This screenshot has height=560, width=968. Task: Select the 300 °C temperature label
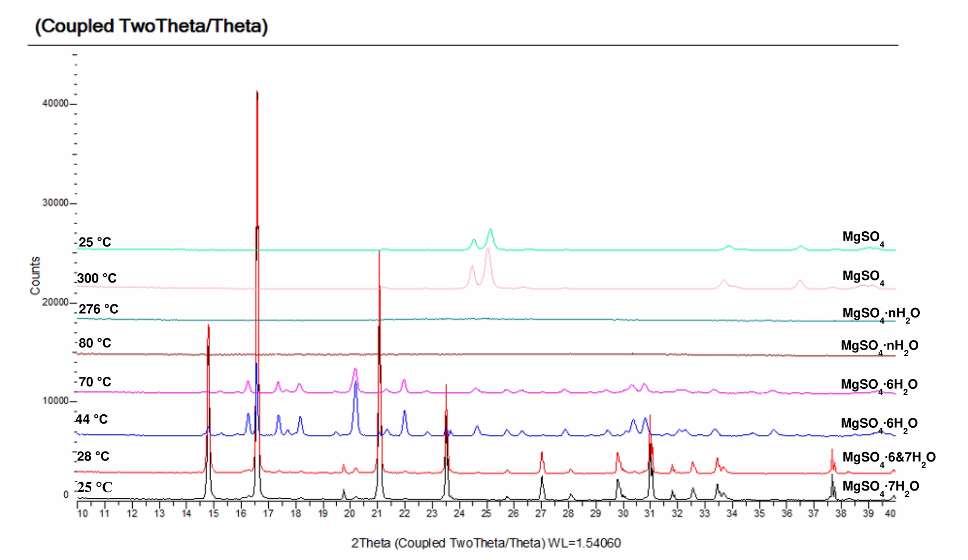(x=97, y=278)
